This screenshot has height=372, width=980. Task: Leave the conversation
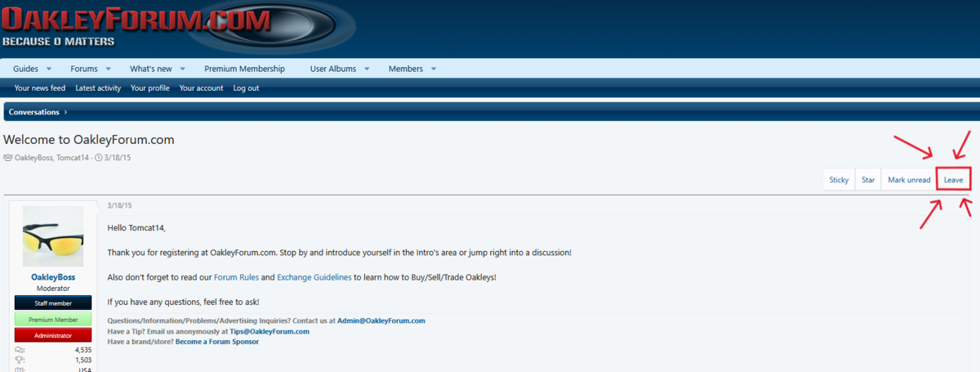953,180
